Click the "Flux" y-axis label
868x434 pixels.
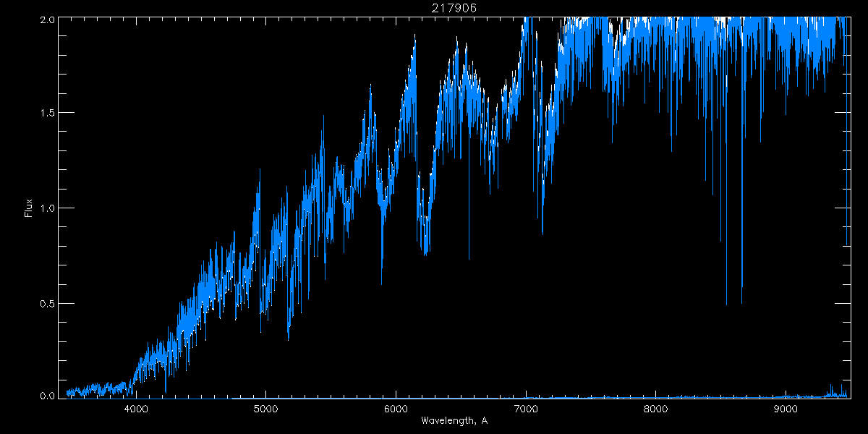pos(29,208)
